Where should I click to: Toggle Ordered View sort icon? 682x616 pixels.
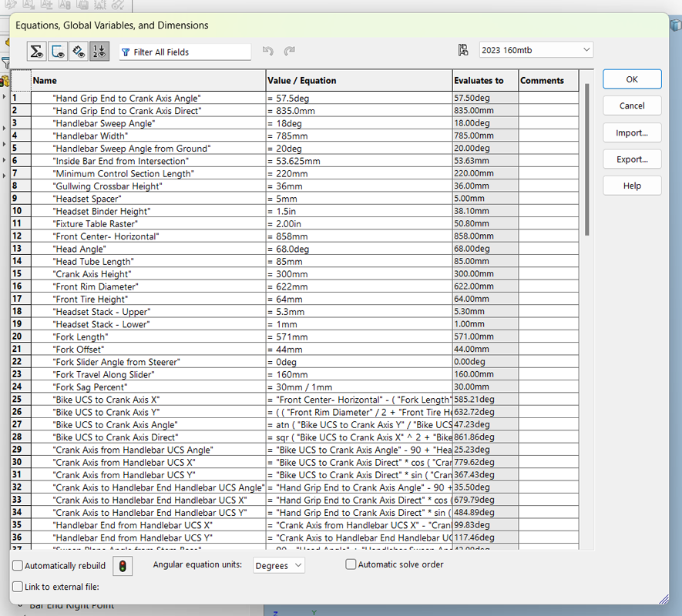click(99, 52)
